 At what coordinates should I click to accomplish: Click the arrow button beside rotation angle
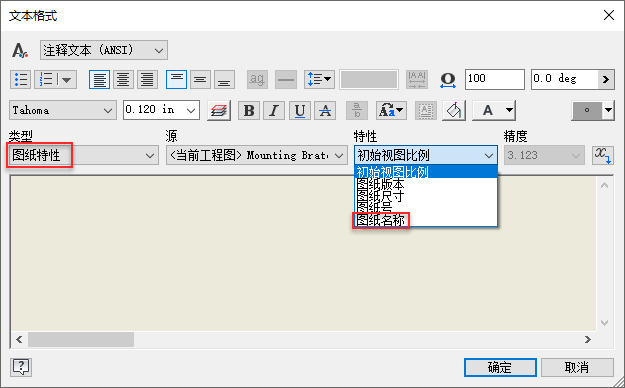pyautogui.click(x=606, y=79)
